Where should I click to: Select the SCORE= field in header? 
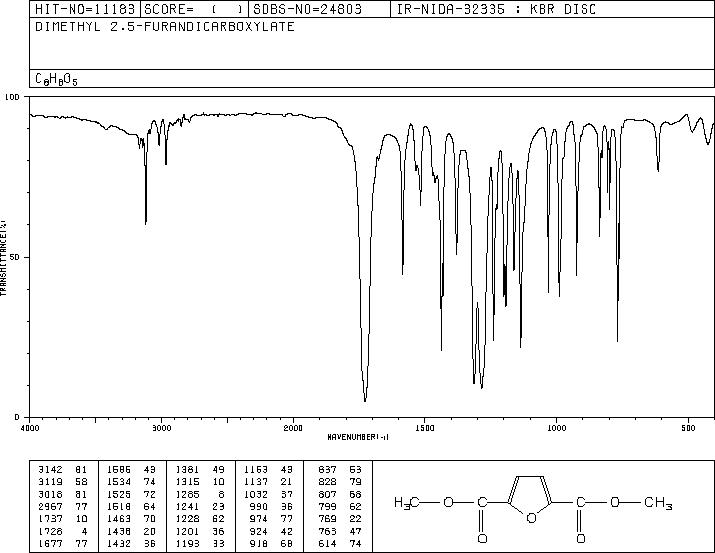[194, 9]
